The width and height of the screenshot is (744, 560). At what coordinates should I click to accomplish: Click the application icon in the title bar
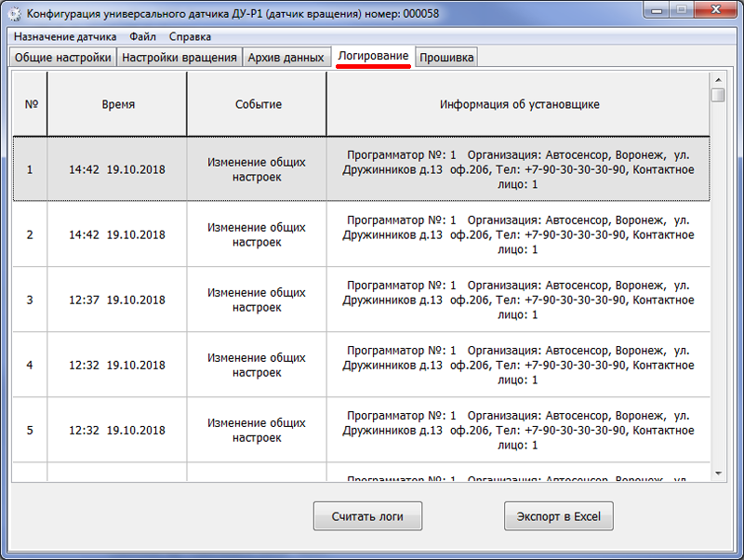click(15, 14)
